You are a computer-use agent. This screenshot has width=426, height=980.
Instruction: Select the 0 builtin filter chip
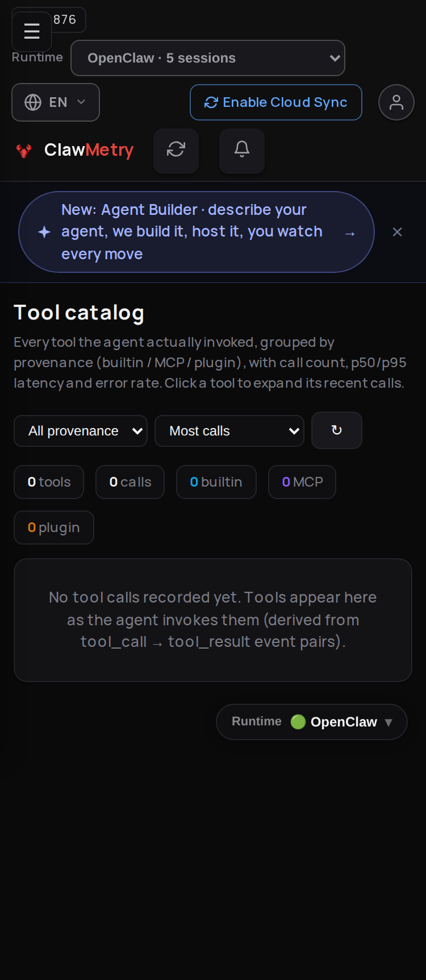click(216, 482)
